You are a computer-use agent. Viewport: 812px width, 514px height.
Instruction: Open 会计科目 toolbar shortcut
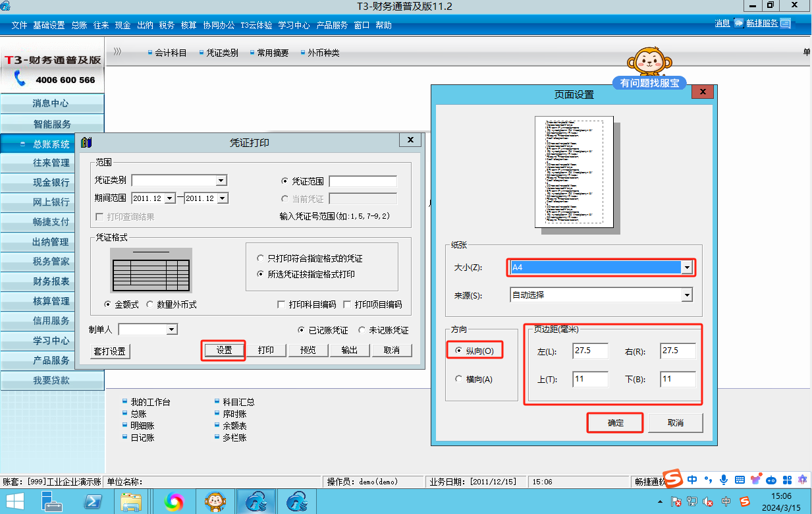point(171,53)
